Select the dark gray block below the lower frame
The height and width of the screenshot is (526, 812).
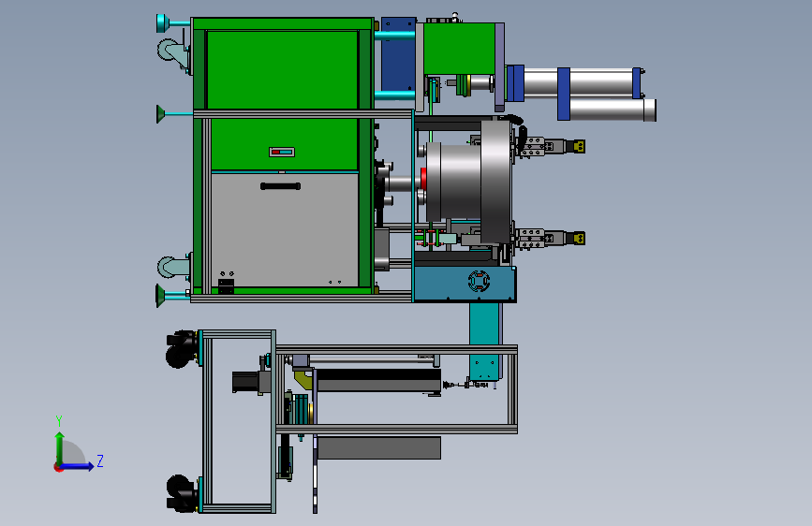tap(379, 447)
